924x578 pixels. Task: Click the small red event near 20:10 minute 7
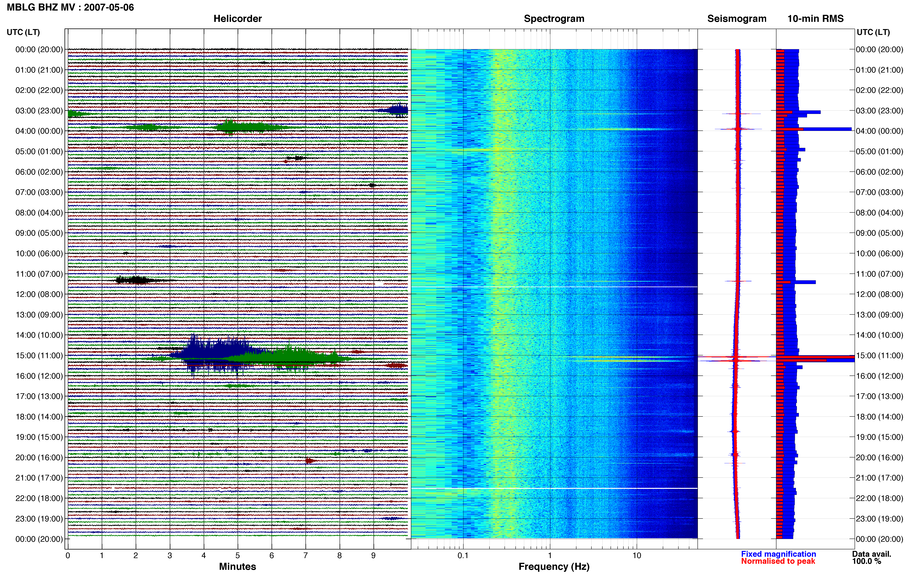point(310,461)
